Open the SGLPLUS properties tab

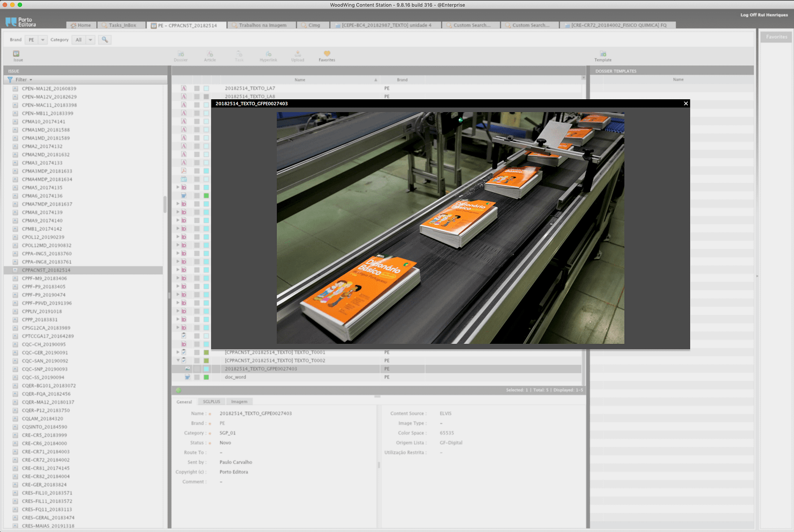(211, 401)
